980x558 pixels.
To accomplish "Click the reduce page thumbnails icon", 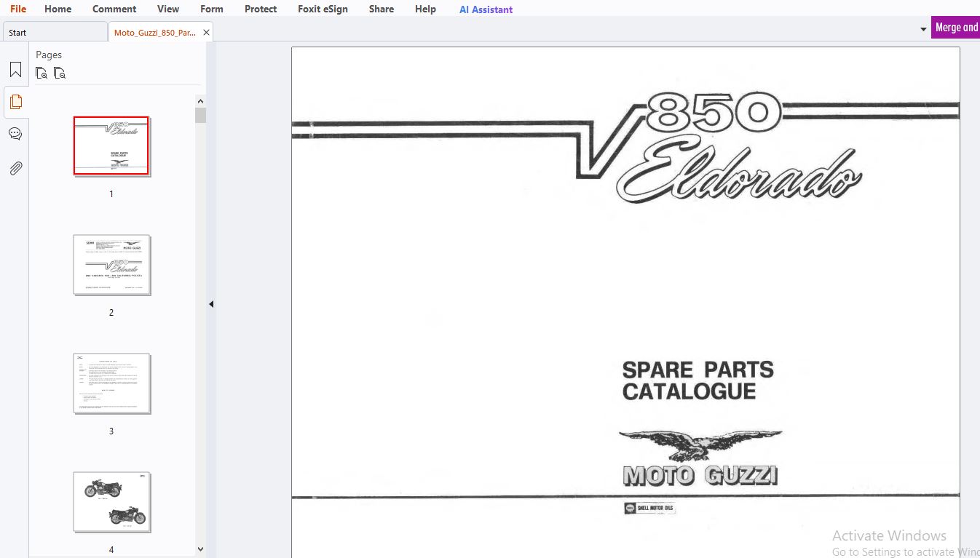I will point(60,73).
